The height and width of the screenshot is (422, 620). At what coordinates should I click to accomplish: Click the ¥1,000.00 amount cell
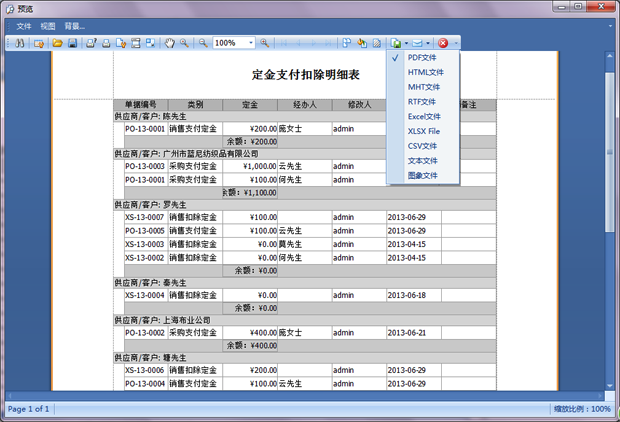coord(250,167)
